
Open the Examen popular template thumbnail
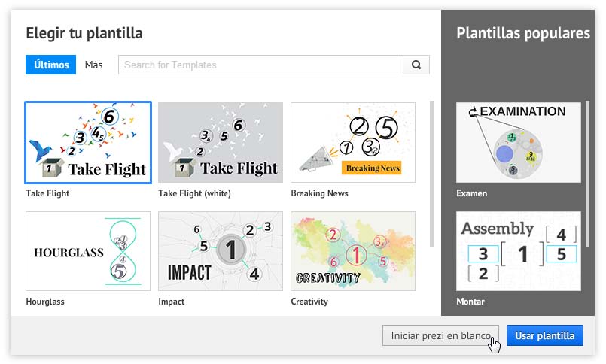coord(519,142)
